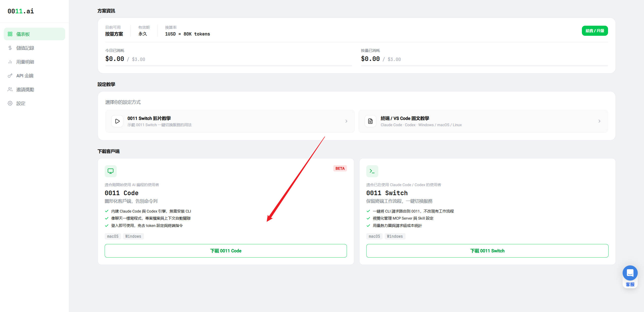Click the 0011 Code card title
The height and width of the screenshot is (312, 644).
click(x=122, y=193)
